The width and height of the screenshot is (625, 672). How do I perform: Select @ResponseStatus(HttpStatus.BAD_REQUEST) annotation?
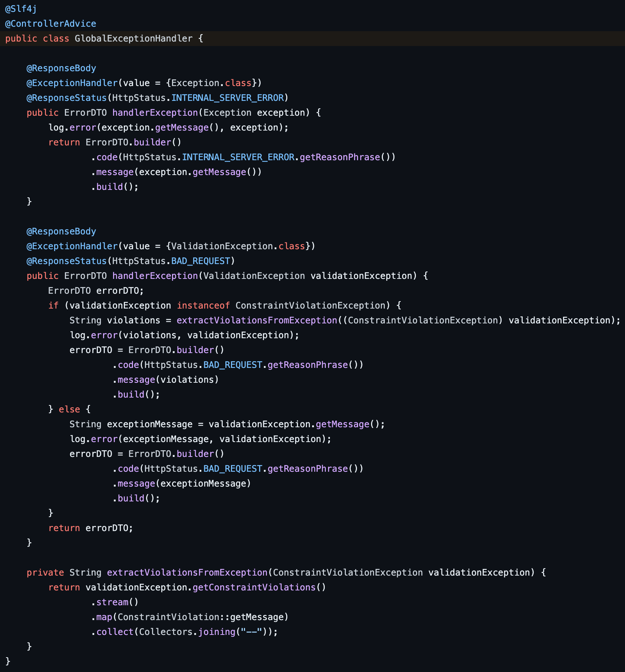click(x=130, y=261)
